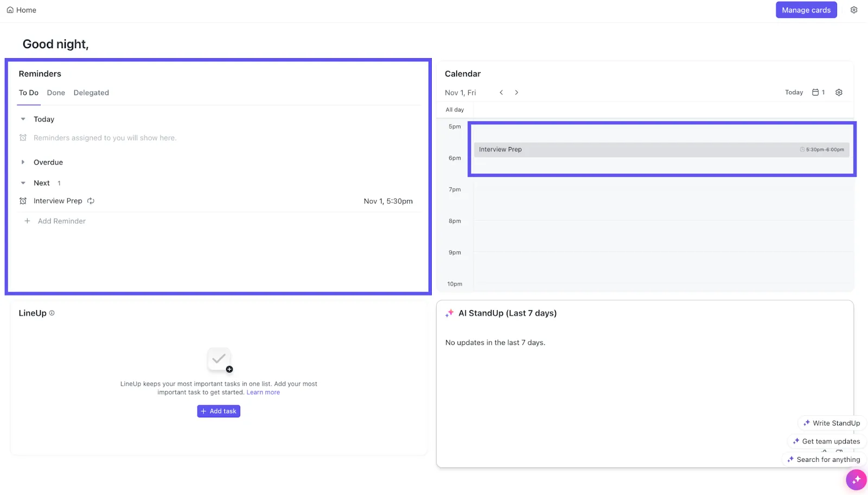Click the AI StandUp sparkle icon
868x495 pixels.
[x=449, y=313]
